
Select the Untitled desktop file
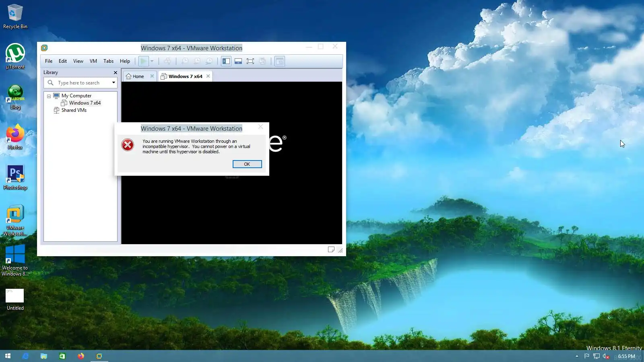click(15, 300)
